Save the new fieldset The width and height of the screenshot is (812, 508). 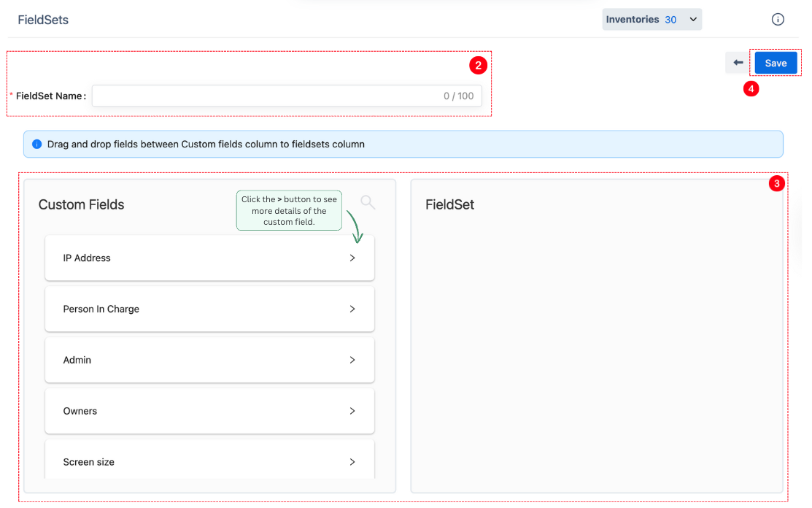click(776, 63)
